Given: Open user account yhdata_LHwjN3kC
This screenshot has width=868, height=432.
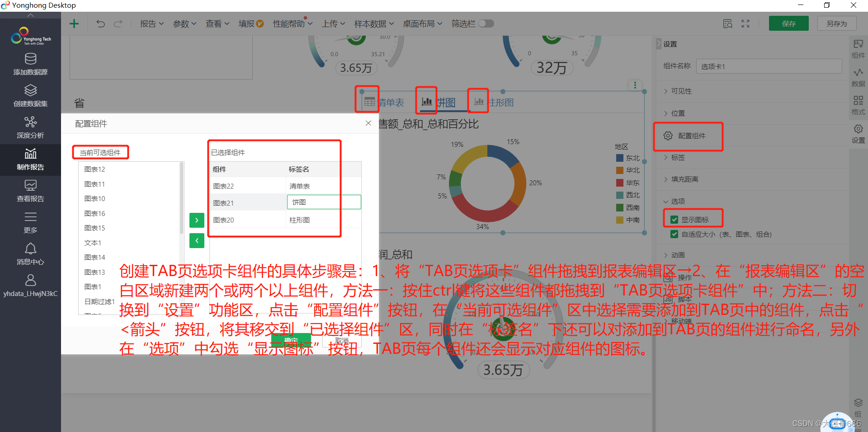Looking at the screenshot, I should coord(30,286).
